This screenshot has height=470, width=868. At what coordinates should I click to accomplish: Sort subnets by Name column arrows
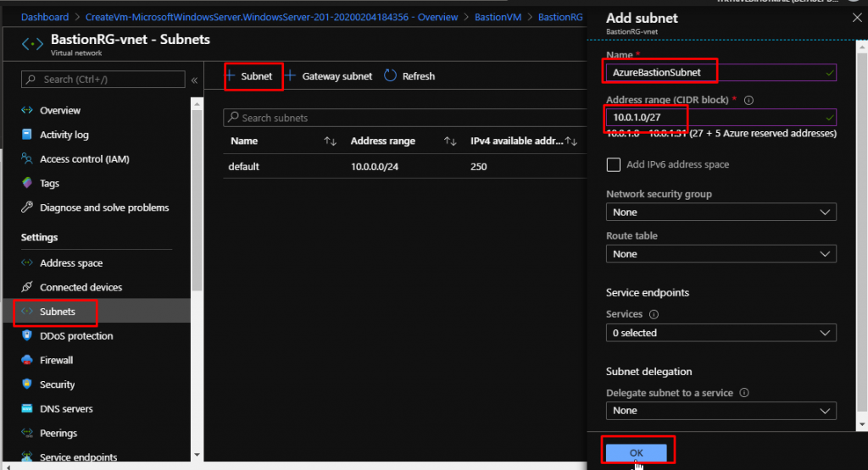[330, 141]
